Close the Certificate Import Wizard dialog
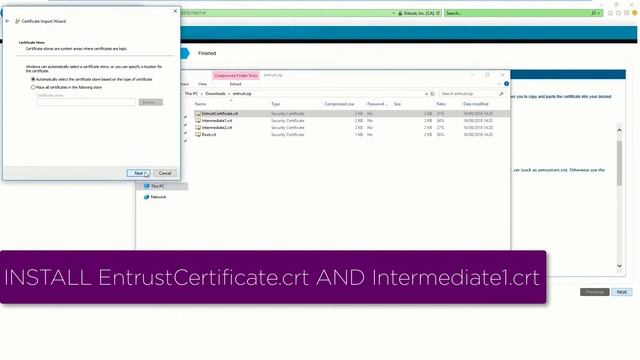640x360 pixels. tap(175, 11)
